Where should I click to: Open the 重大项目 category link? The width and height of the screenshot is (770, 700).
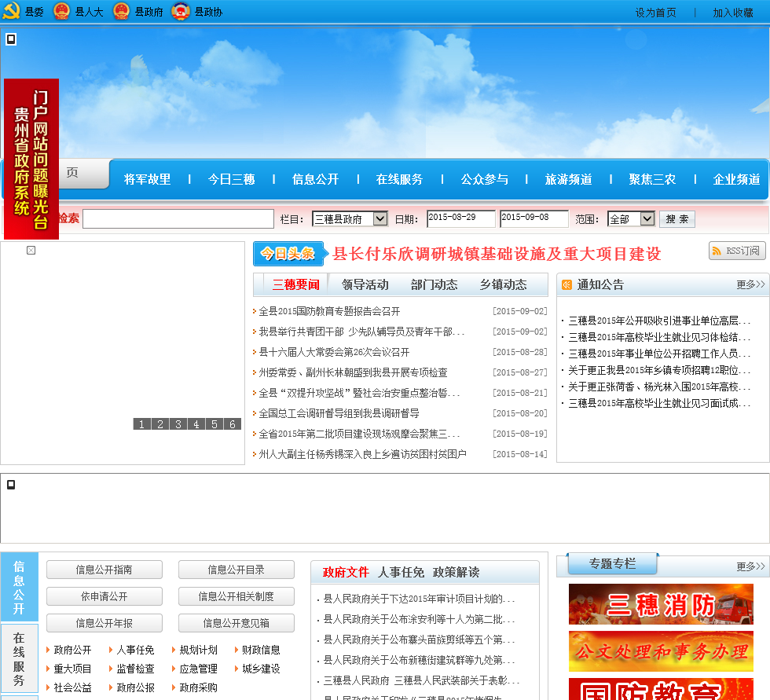click(72, 669)
